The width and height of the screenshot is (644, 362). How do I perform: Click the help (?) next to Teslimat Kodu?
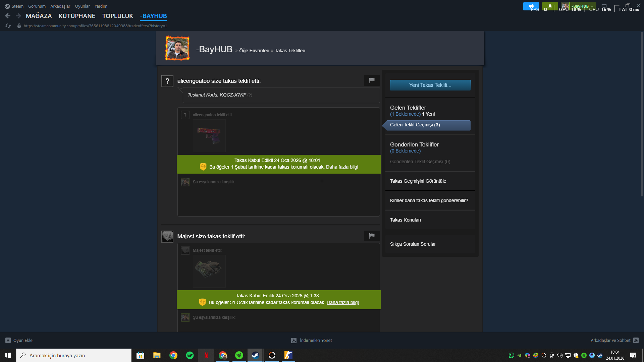250,95
